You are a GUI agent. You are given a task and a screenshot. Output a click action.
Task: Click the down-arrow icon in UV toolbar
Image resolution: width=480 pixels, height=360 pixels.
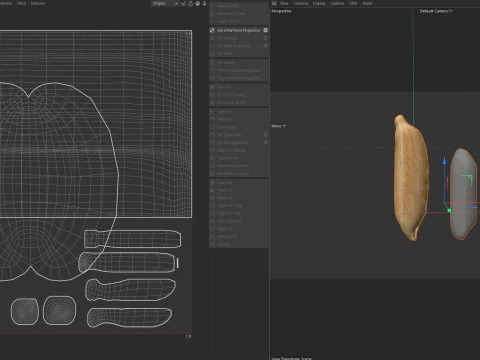[204, 4]
